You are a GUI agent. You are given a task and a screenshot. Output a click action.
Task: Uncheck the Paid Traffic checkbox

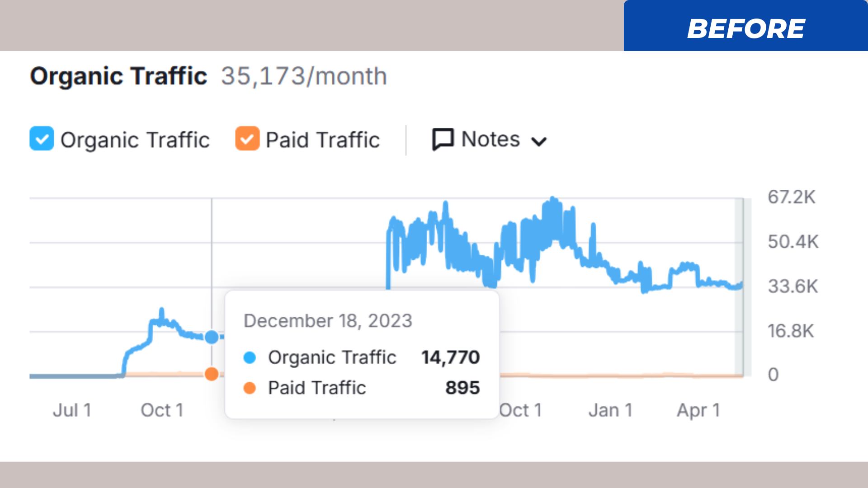[247, 139]
